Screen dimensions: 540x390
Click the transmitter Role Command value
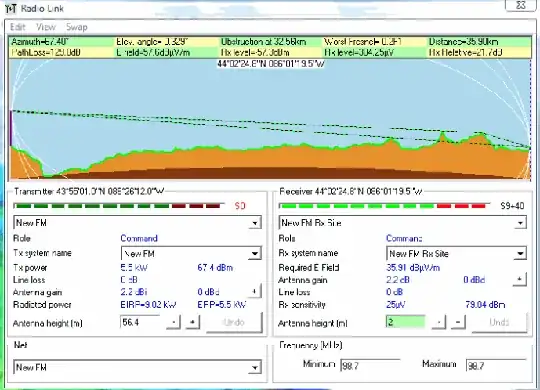click(x=139, y=238)
